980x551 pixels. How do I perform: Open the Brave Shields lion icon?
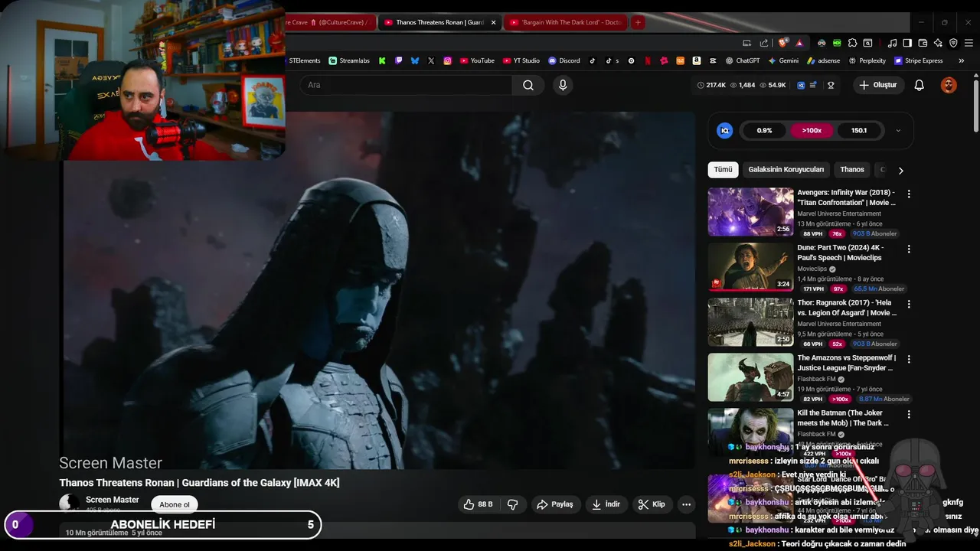(x=782, y=43)
